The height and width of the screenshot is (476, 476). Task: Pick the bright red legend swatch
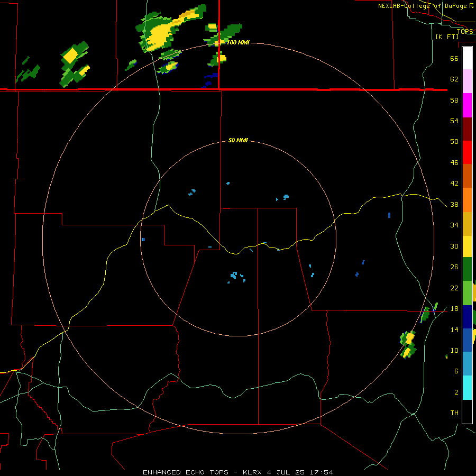[x=467, y=152]
